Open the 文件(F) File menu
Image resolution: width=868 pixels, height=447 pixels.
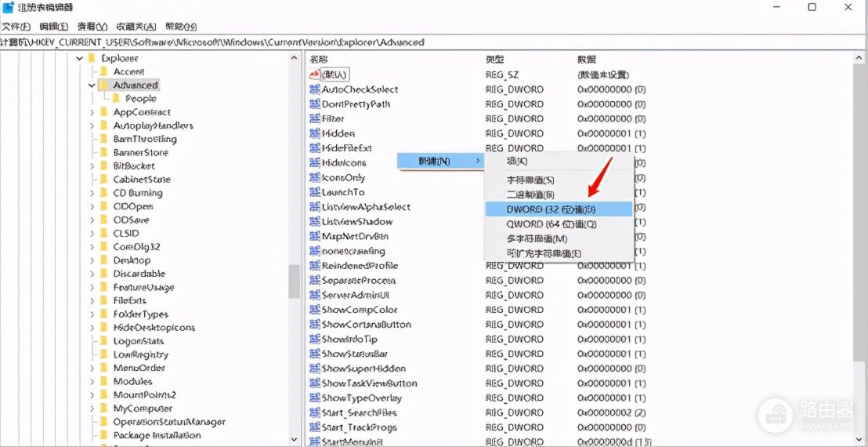[x=16, y=27]
